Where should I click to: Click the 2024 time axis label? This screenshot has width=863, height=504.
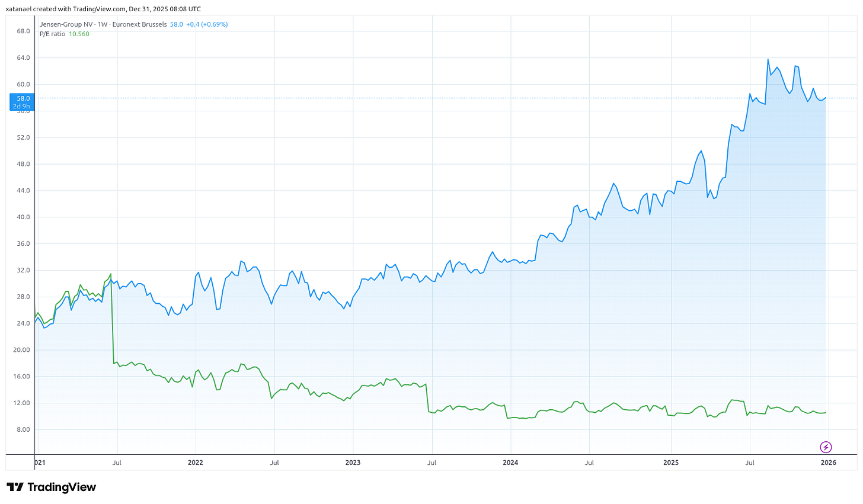point(510,463)
